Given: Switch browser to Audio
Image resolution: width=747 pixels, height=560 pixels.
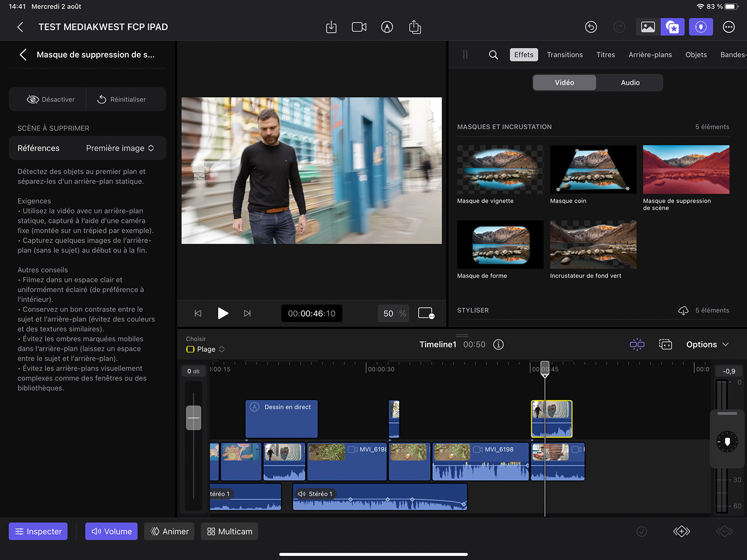Looking at the screenshot, I should (630, 83).
